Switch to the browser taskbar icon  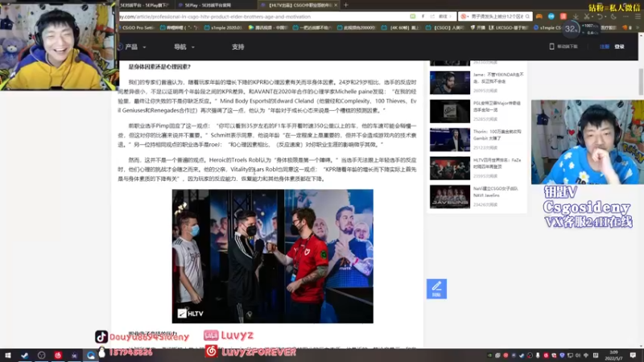coord(90,356)
